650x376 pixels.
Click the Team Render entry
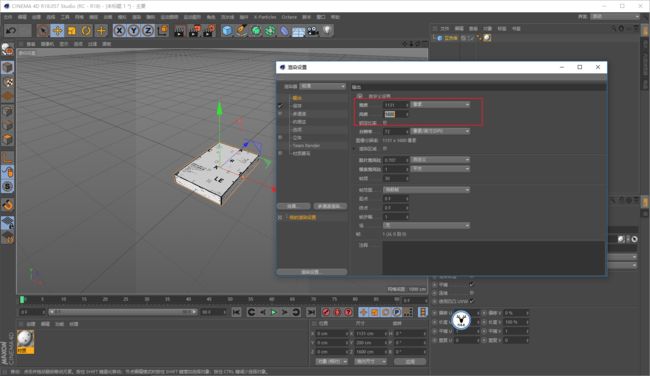tap(306, 146)
